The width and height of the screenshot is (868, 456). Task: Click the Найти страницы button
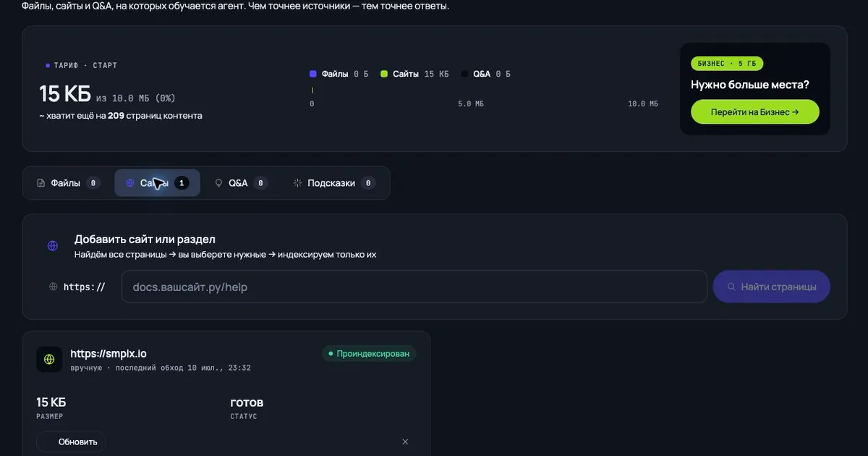pyautogui.click(x=771, y=287)
